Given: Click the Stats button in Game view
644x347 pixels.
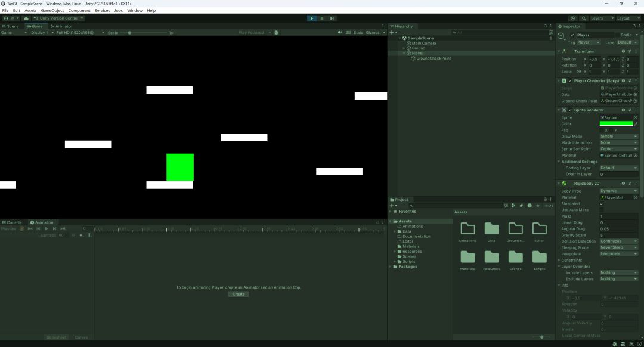Looking at the screenshot, I should click(358, 32).
